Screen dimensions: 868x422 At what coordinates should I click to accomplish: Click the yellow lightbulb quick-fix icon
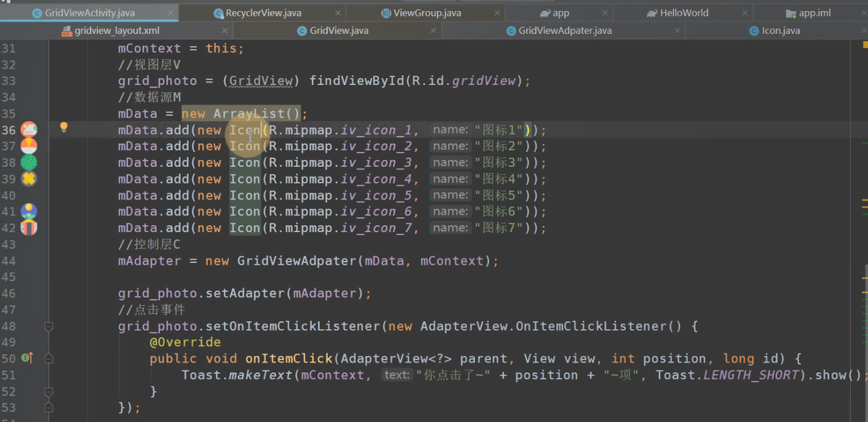click(64, 127)
